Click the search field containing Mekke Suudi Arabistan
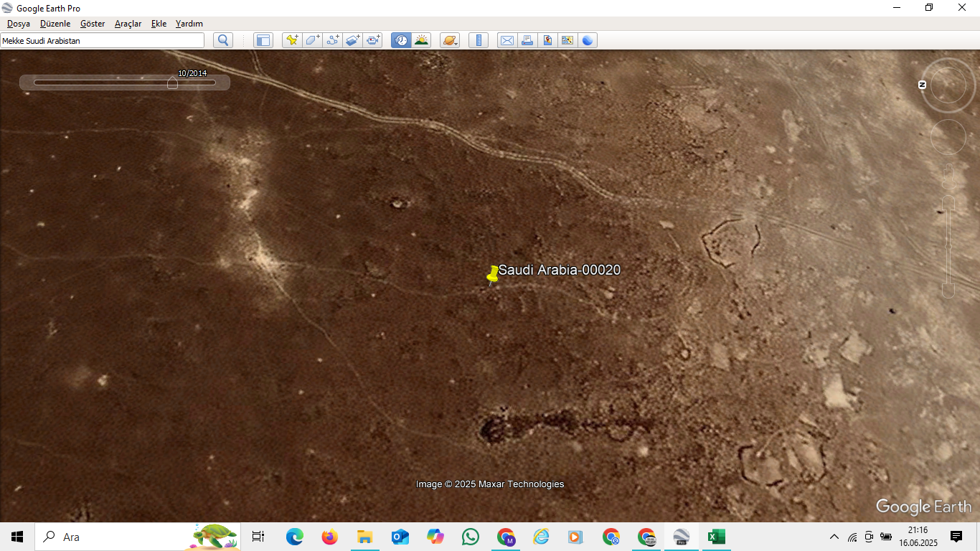980x551 pixels. coord(102,41)
